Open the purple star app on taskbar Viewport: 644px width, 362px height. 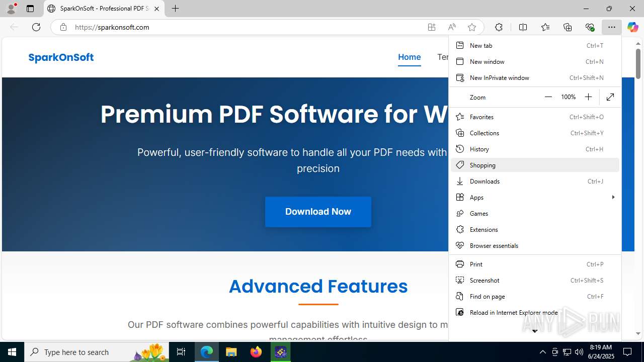[281, 352]
